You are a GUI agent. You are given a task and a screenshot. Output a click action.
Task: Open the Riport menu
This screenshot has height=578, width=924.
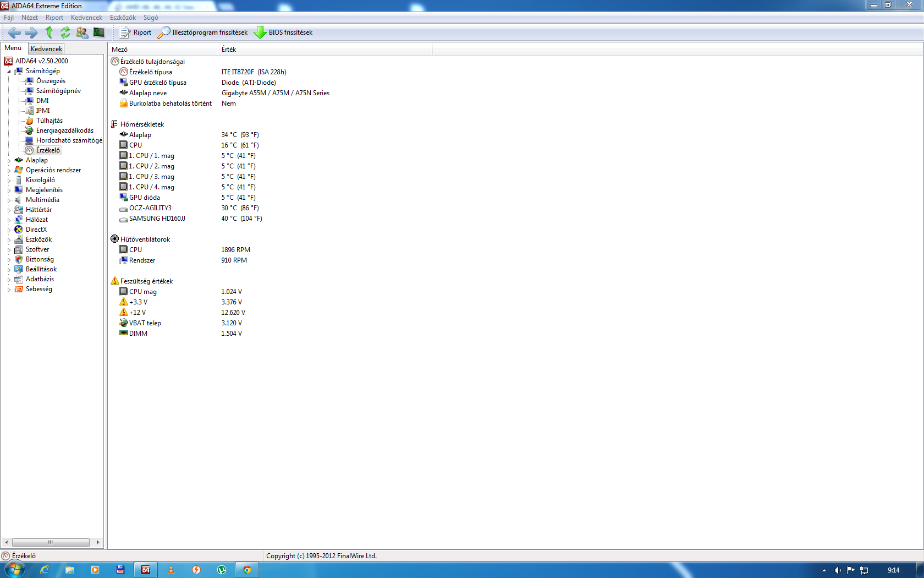tap(54, 18)
